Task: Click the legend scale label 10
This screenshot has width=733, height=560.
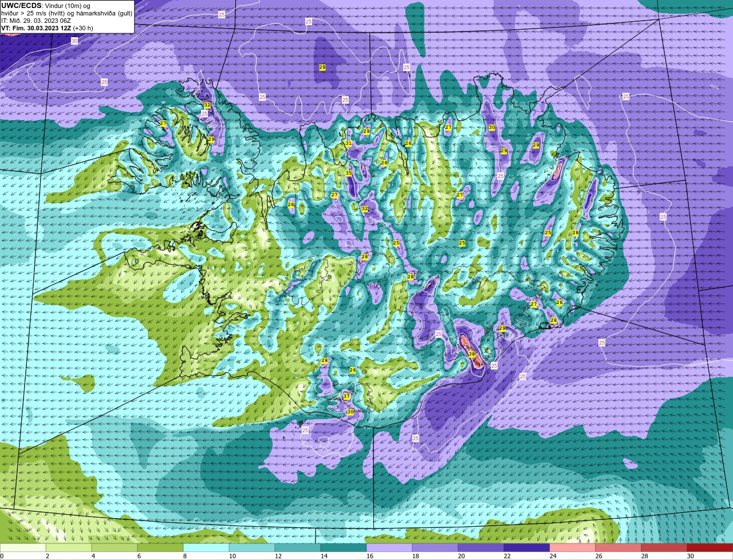Action: click(x=232, y=556)
